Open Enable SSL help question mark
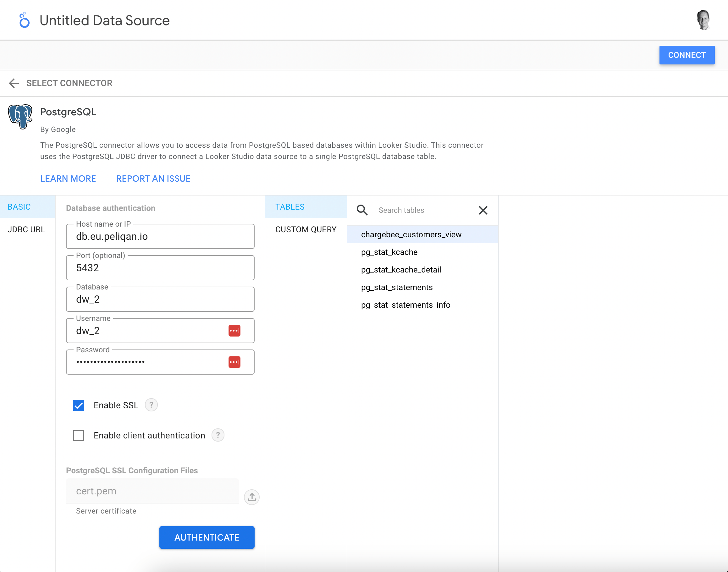 pos(152,405)
